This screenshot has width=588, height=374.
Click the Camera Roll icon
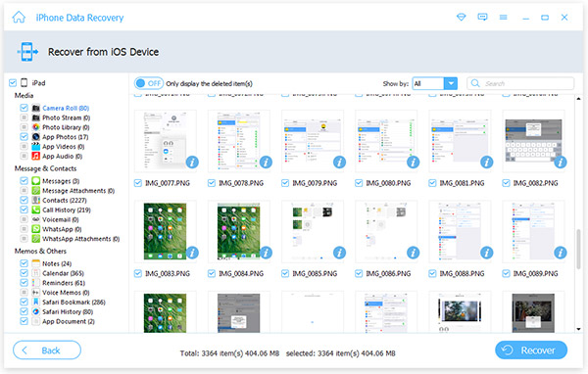tap(35, 108)
